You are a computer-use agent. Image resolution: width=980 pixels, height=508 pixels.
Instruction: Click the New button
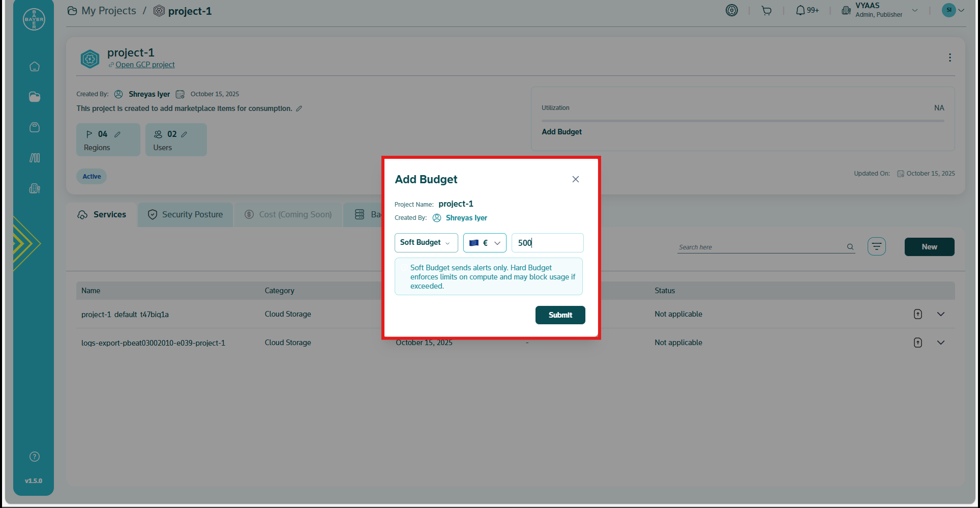pyautogui.click(x=929, y=247)
